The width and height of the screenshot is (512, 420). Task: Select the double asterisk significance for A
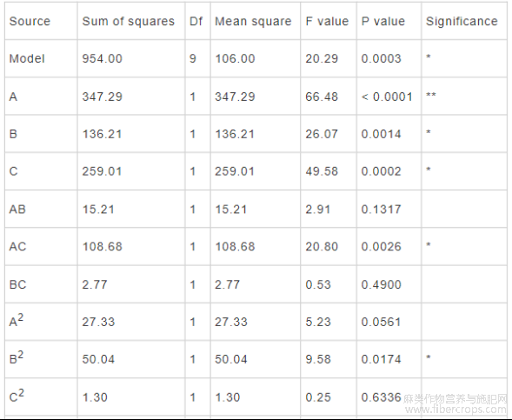pos(431,95)
